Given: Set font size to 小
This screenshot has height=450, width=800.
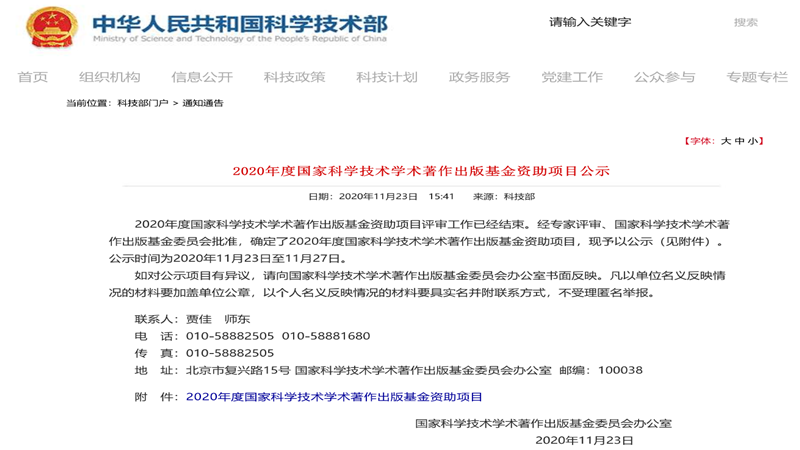Looking at the screenshot, I should click(x=753, y=141).
